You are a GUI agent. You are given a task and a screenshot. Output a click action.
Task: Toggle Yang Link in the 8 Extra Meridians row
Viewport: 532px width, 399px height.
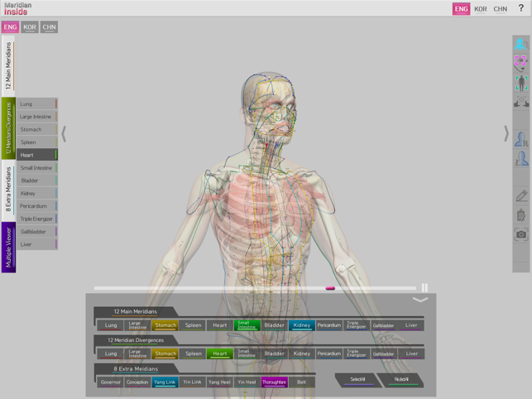[x=165, y=382]
